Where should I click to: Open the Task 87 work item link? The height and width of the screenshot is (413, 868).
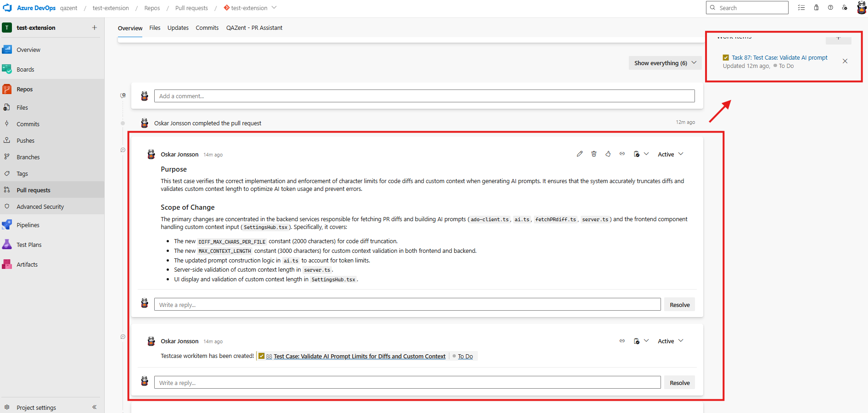point(779,58)
